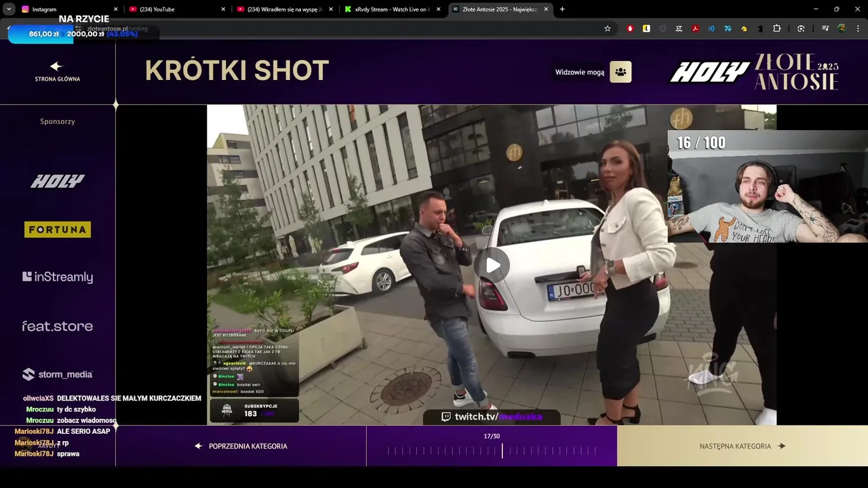Go to Poprzednia Kategoria
The height and width of the screenshot is (488, 868).
tap(241, 446)
